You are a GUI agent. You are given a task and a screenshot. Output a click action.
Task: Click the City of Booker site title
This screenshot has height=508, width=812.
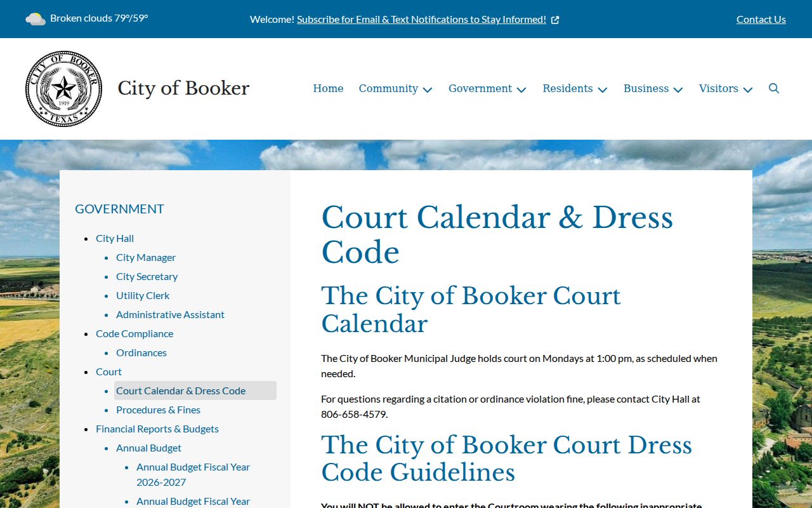click(183, 88)
